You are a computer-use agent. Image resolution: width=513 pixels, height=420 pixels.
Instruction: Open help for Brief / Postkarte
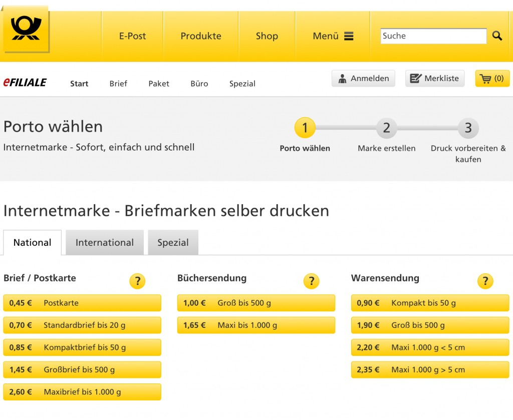pyautogui.click(x=137, y=281)
